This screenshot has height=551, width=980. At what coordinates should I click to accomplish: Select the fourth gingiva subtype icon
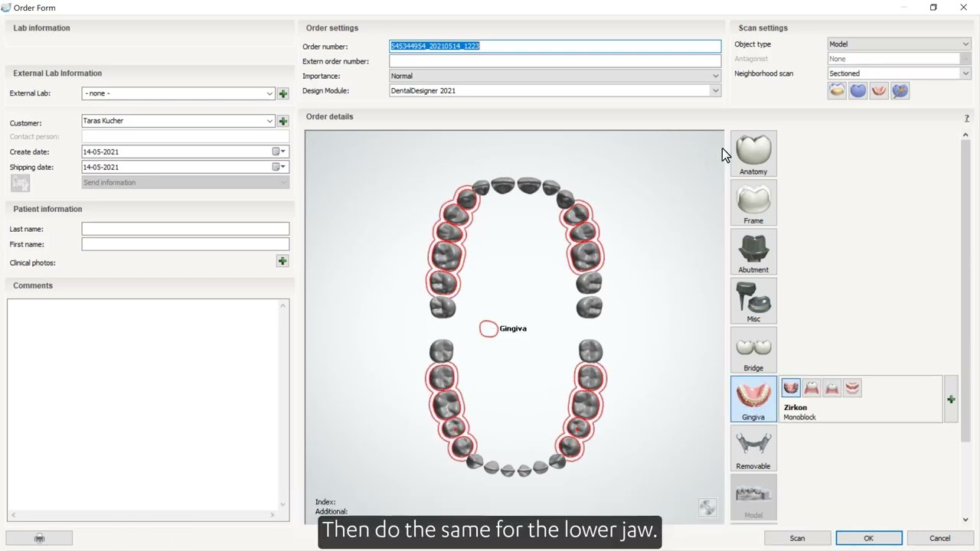[853, 388]
